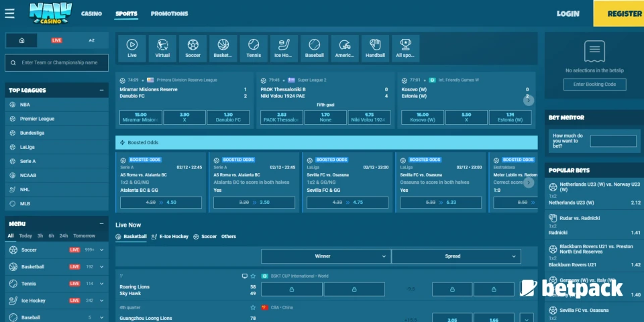Select the Basketball sport tile

223,48
